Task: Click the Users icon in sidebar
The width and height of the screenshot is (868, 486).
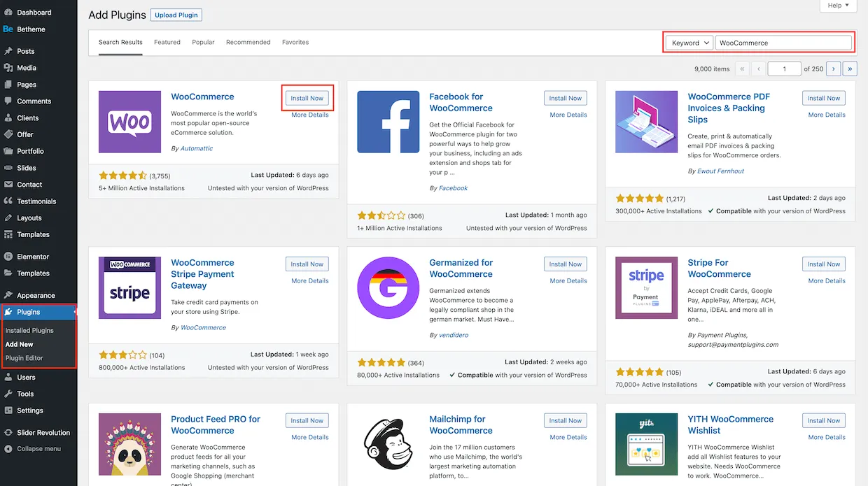Action: coord(8,378)
